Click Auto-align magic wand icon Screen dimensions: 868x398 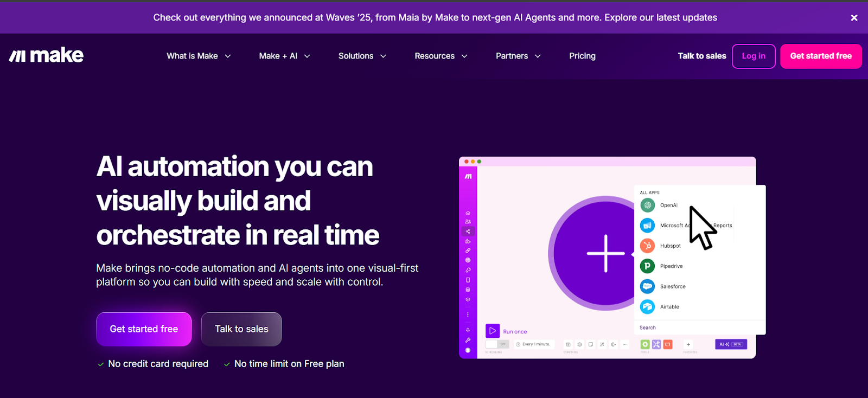click(x=602, y=344)
